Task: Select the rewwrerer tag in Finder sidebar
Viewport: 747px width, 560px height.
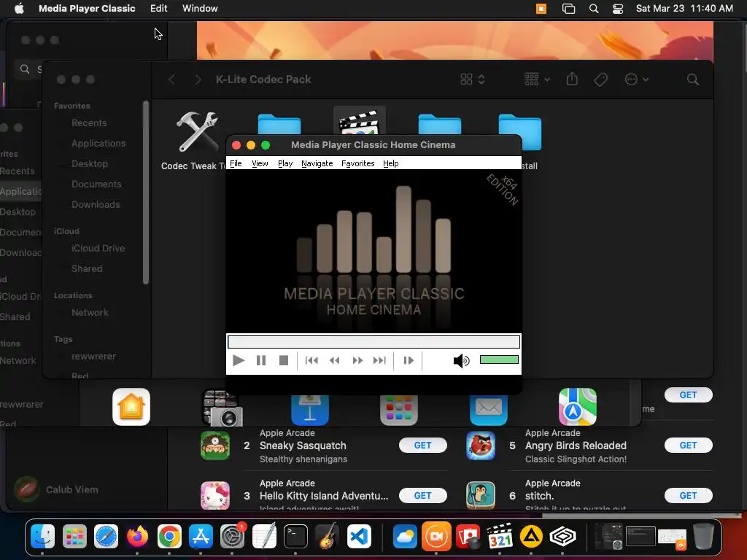Action: [93, 357]
